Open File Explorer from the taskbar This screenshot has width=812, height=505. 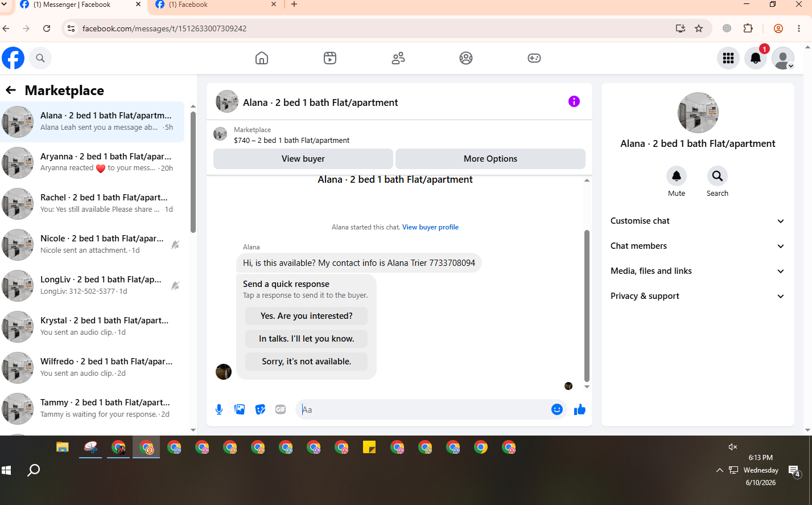pos(63,447)
